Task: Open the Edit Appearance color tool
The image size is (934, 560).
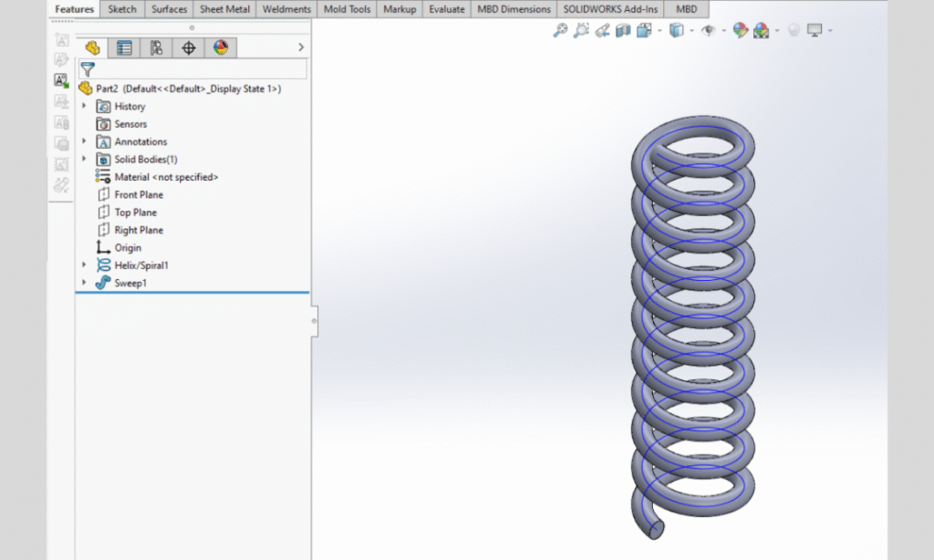Action: click(740, 30)
